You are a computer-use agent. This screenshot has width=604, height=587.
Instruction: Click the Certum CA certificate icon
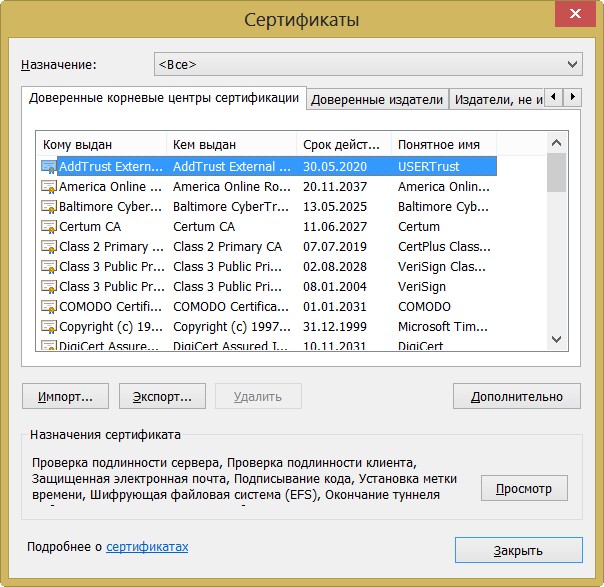(x=49, y=227)
